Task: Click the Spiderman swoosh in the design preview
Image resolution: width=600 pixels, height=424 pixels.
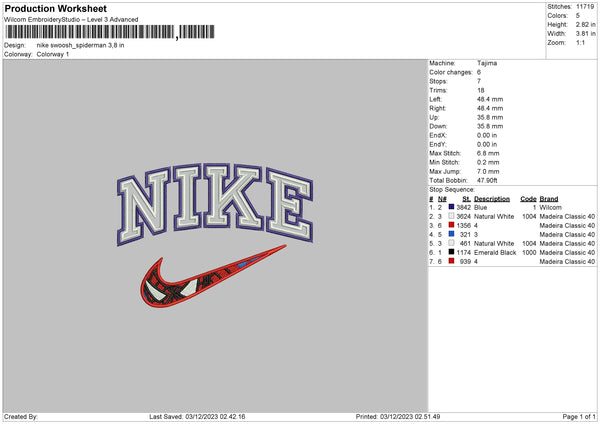Action: click(213, 276)
